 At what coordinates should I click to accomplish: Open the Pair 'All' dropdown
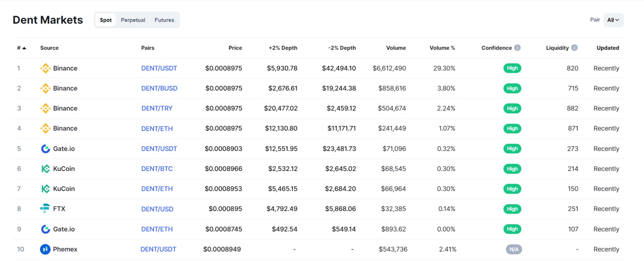[613, 20]
